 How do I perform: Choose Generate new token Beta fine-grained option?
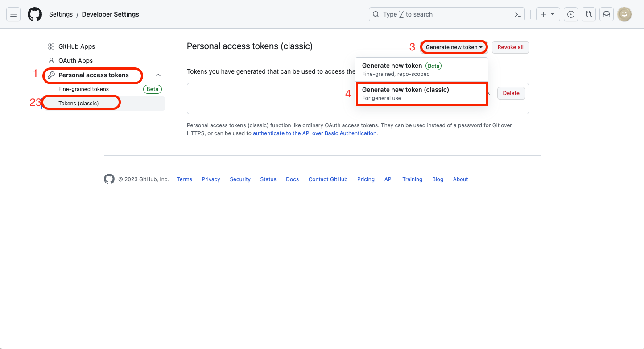(x=421, y=70)
